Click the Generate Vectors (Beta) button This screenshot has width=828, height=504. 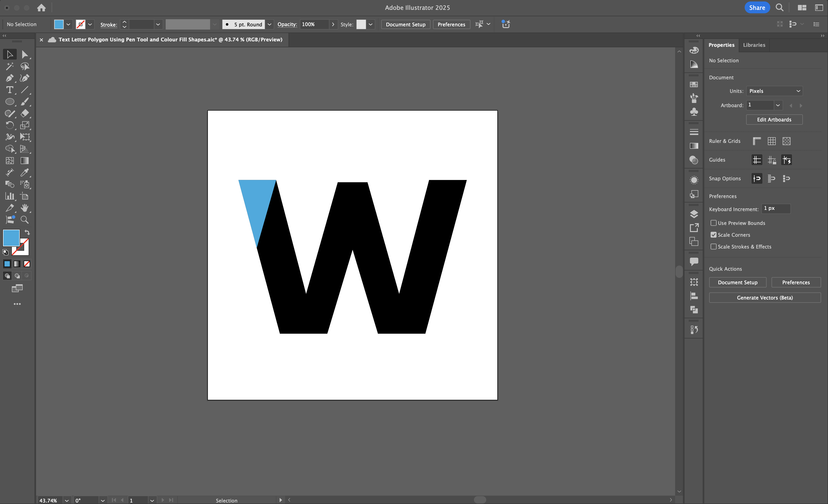tap(765, 298)
